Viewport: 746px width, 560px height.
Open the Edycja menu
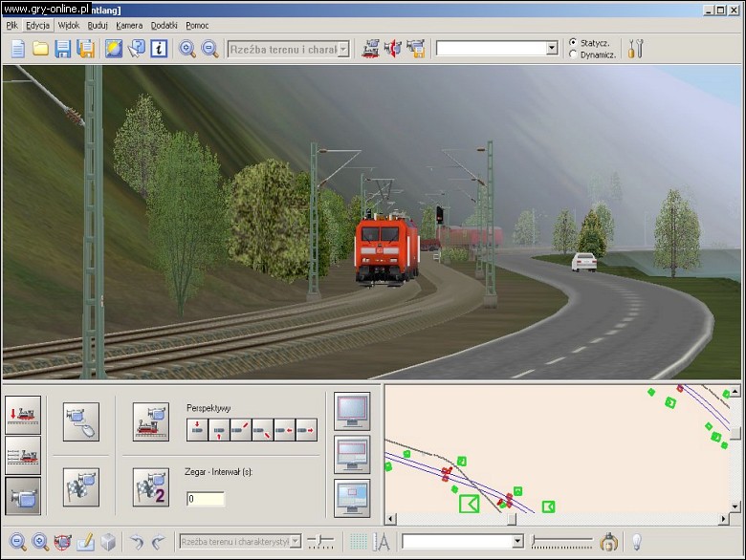coord(37,25)
